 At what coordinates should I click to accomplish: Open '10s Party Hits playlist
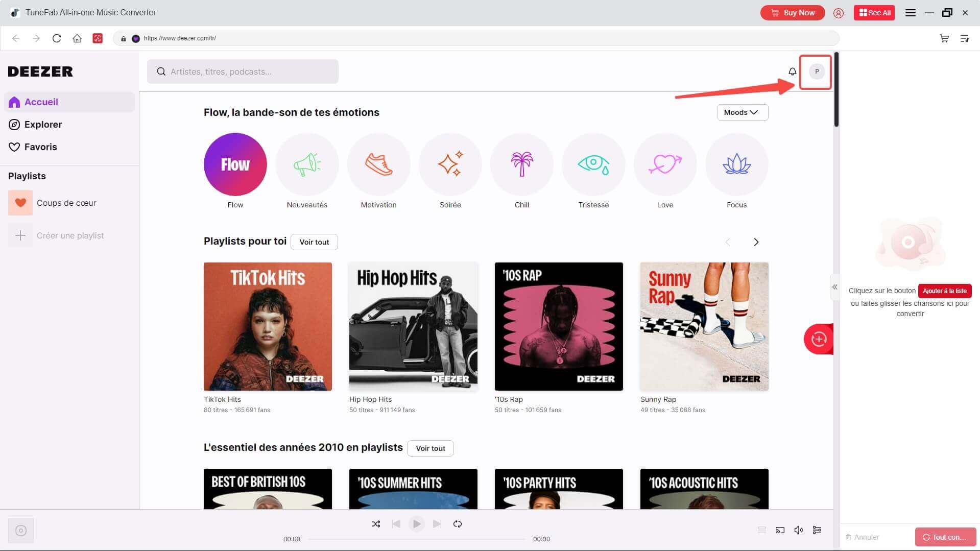tap(559, 489)
